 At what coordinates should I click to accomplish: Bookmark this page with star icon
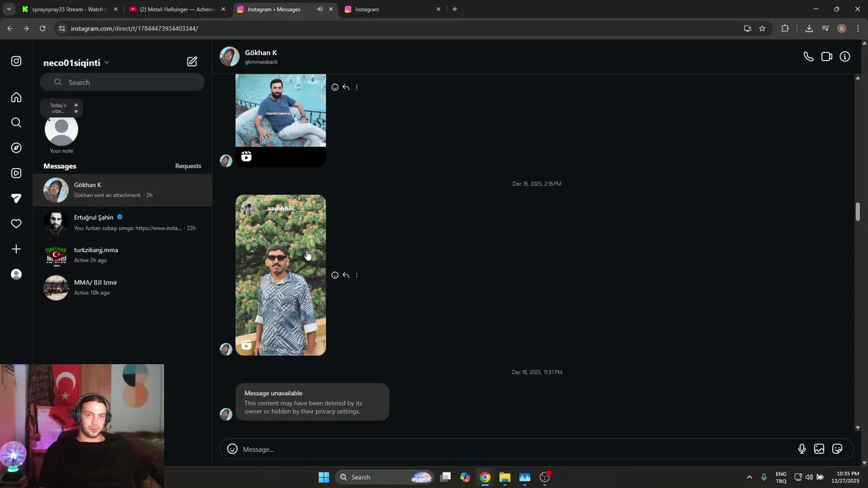click(762, 28)
